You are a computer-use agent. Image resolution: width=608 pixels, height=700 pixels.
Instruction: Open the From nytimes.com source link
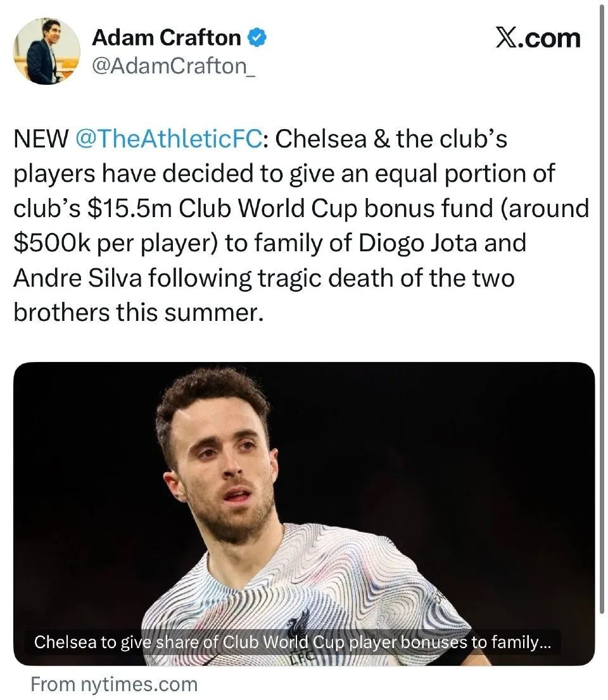114,684
